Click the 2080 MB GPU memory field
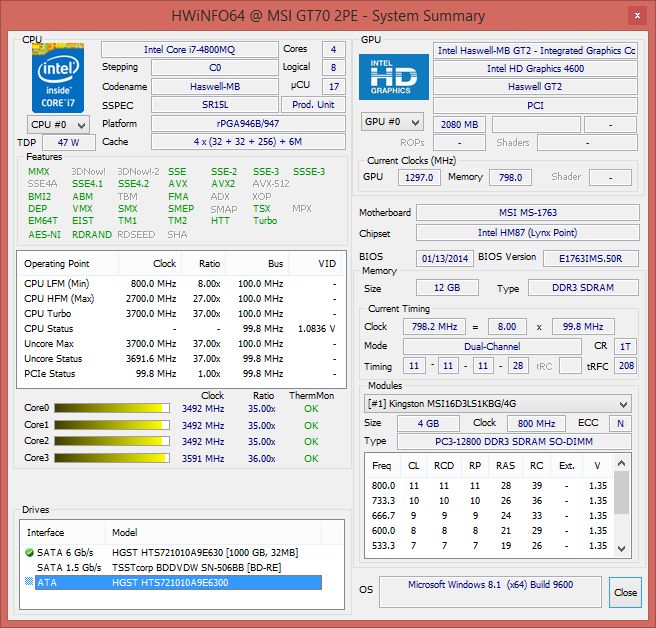Screen dimensions: 656x628 pos(459,125)
